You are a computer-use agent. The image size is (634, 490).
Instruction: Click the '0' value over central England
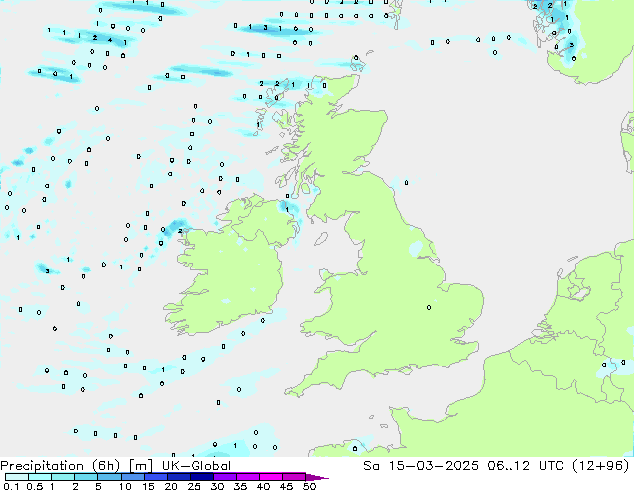click(x=429, y=308)
